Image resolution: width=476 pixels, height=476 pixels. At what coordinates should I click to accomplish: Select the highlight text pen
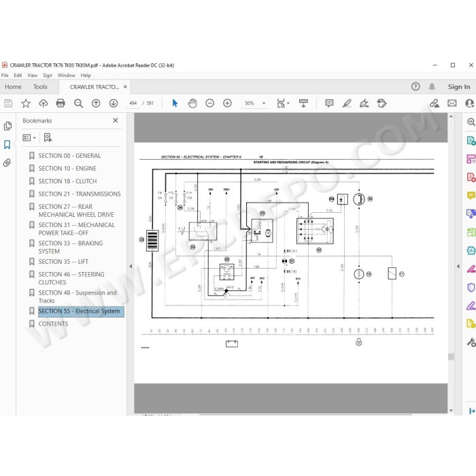point(347,103)
